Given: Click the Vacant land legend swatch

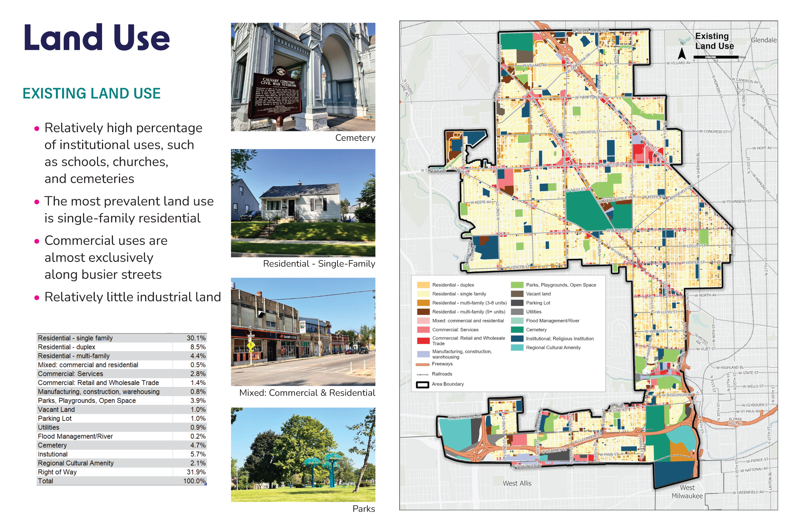Looking at the screenshot, I should (517, 294).
